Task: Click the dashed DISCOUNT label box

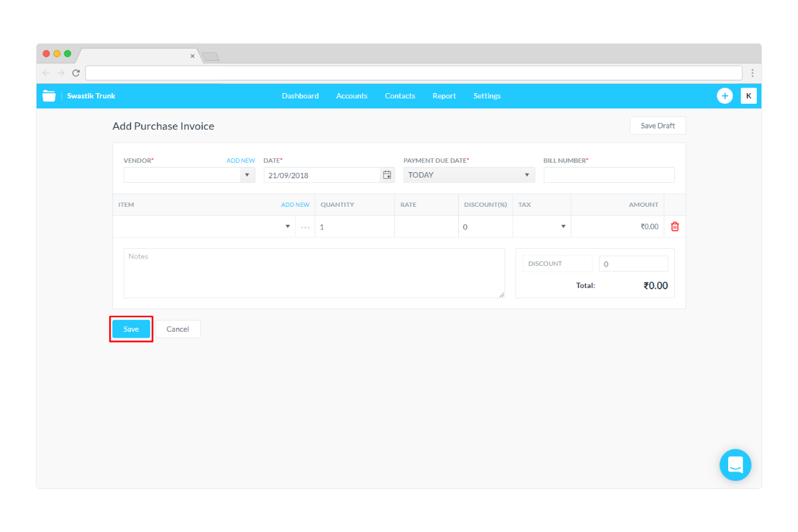Action: 557,264
